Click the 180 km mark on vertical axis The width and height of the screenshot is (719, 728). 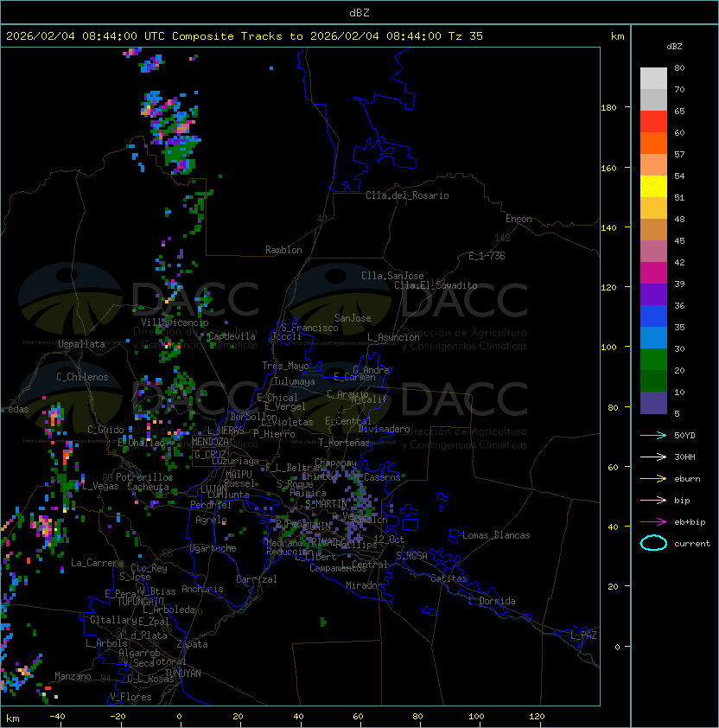pos(608,108)
